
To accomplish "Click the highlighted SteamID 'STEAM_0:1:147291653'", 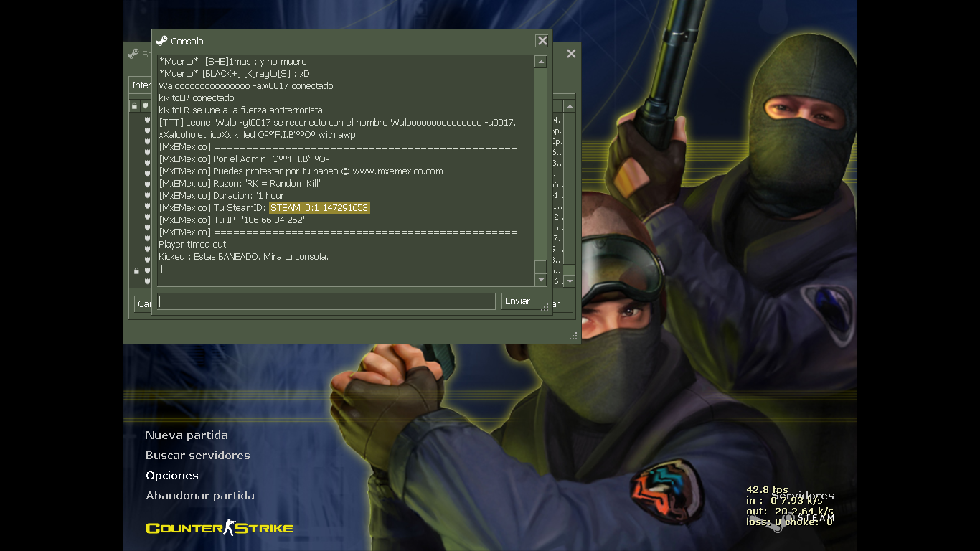I will click(x=319, y=207).
